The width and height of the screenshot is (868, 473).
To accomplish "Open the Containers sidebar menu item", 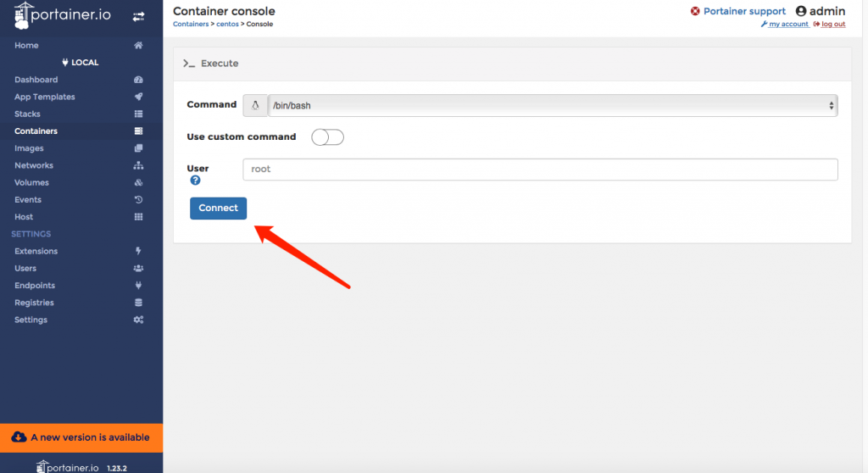I will point(36,131).
